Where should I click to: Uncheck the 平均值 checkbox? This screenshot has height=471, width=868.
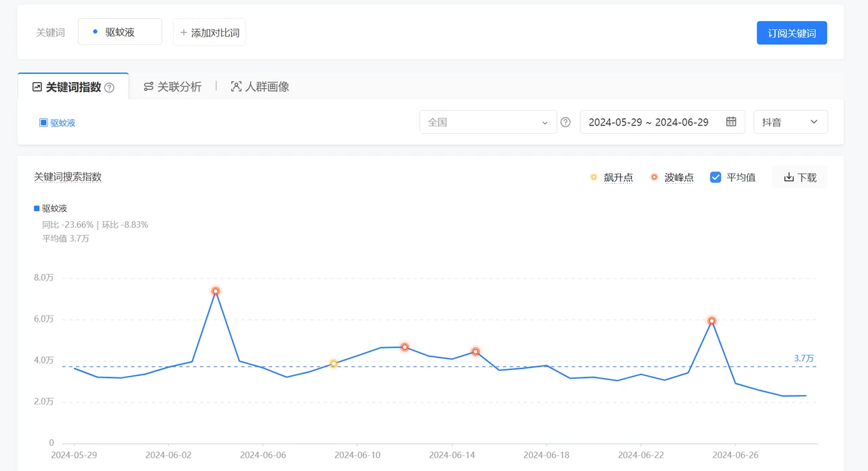point(715,177)
